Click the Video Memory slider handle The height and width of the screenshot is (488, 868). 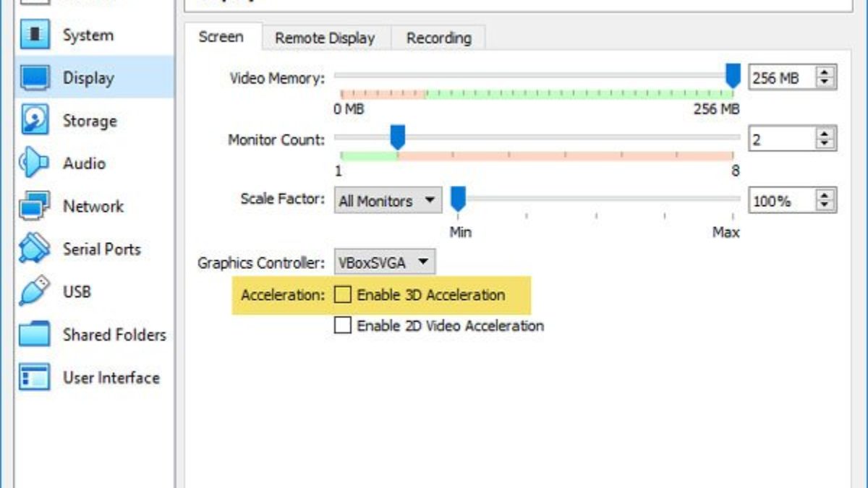point(733,74)
